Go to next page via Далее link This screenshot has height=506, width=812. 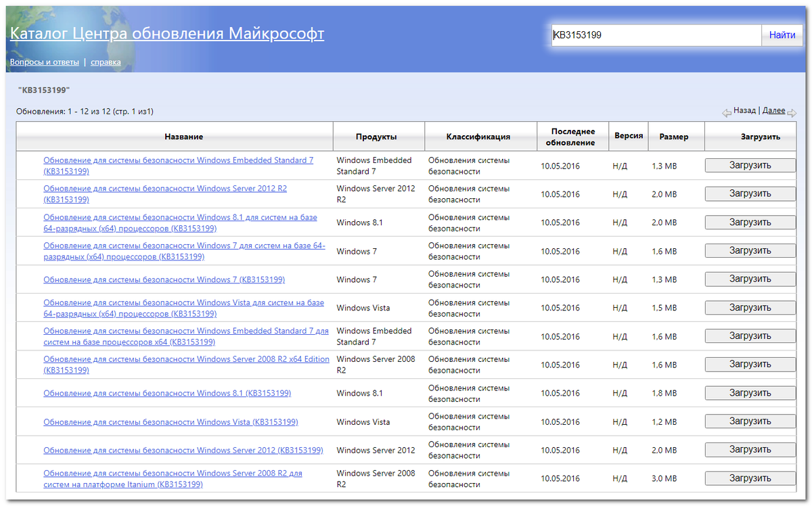[x=774, y=110]
